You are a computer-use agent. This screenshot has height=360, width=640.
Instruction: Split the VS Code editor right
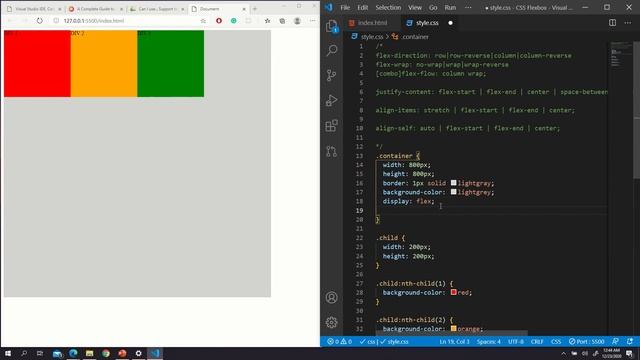click(x=612, y=23)
